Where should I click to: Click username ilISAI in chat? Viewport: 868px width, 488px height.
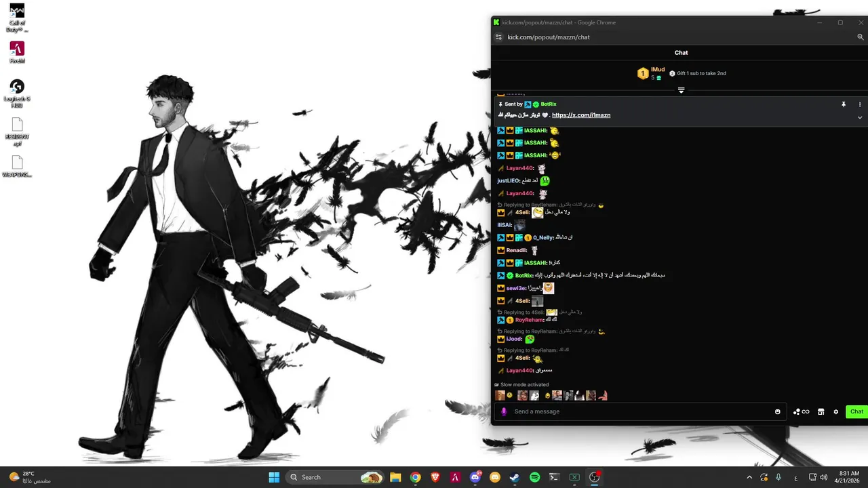pyautogui.click(x=504, y=225)
